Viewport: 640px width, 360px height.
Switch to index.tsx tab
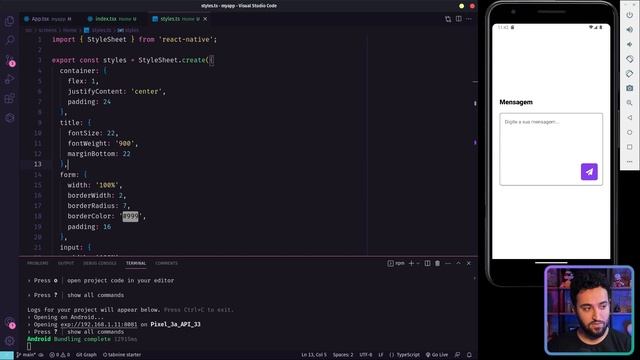coord(112,19)
